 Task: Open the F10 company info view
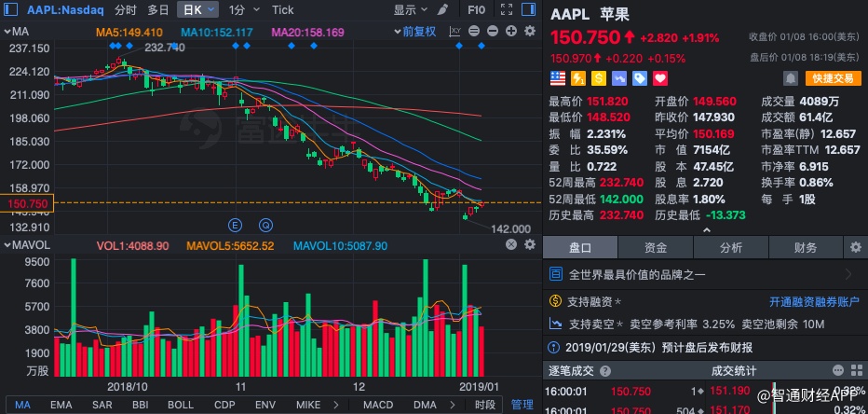click(476, 9)
